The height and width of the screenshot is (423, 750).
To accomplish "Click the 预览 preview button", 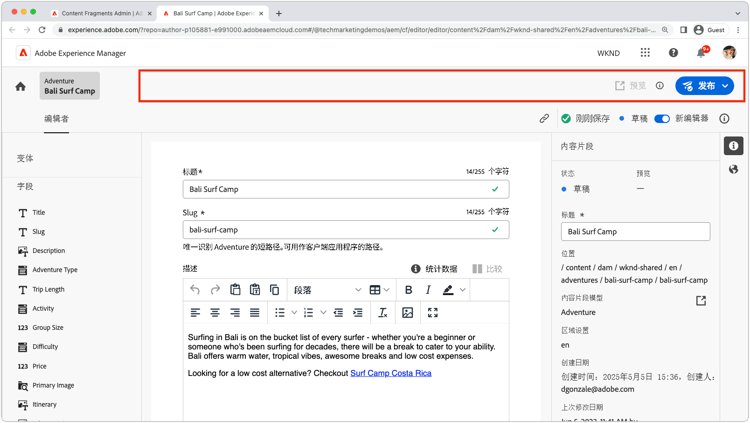I will point(630,86).
